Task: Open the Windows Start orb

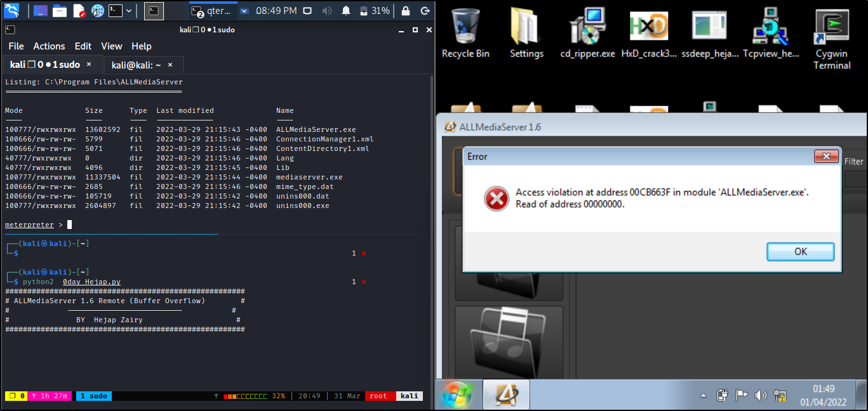Action: 457,395
